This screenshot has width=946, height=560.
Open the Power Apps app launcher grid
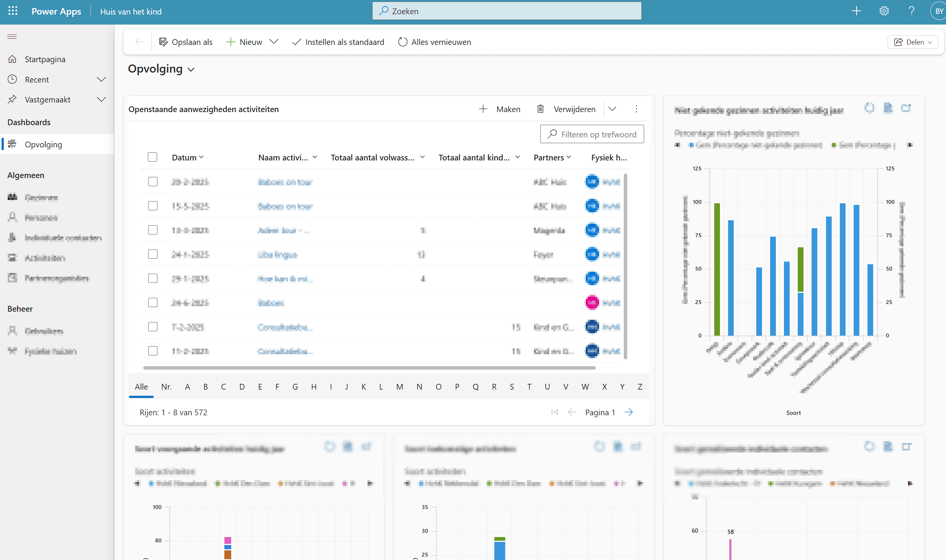[13, 11]
